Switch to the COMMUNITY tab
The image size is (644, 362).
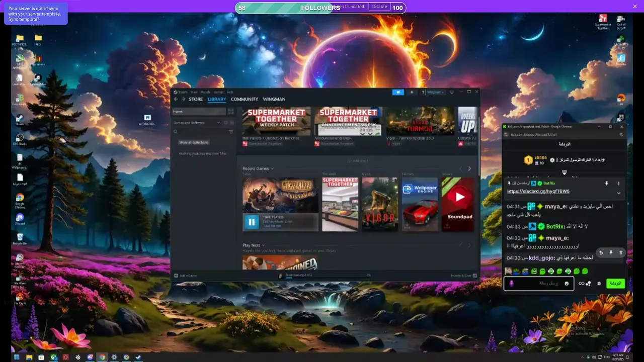(x=245, y=99)
